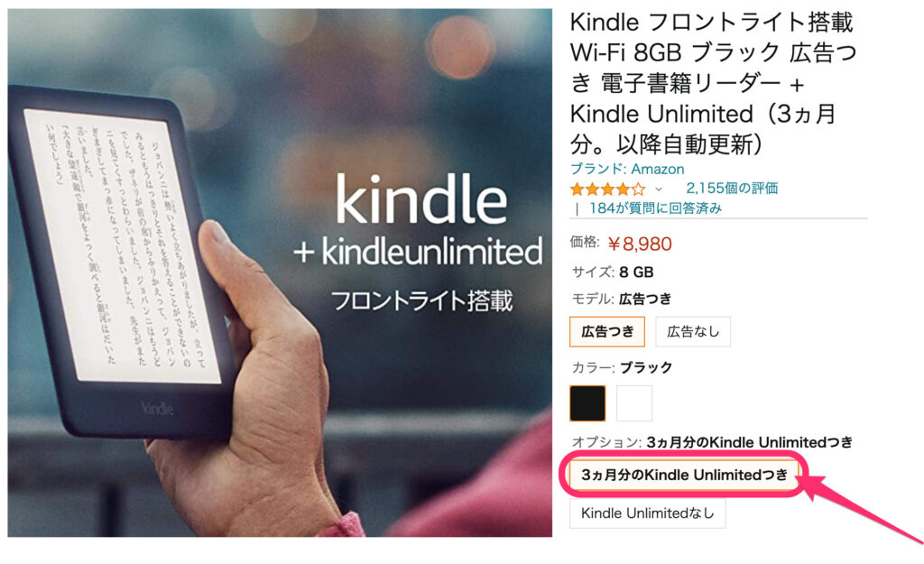
Task: Expand the rating breakdown chevron beside the stars
Action: tap(658, 190)
